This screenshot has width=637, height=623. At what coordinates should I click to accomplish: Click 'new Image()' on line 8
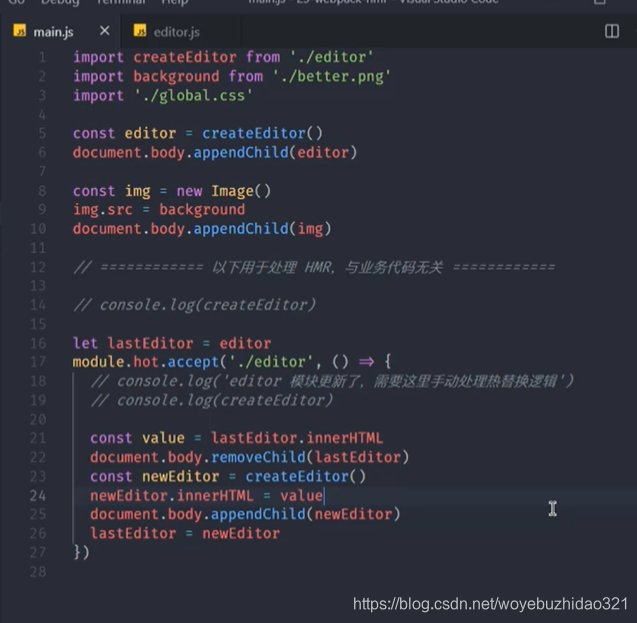click(x=223, y=191)
